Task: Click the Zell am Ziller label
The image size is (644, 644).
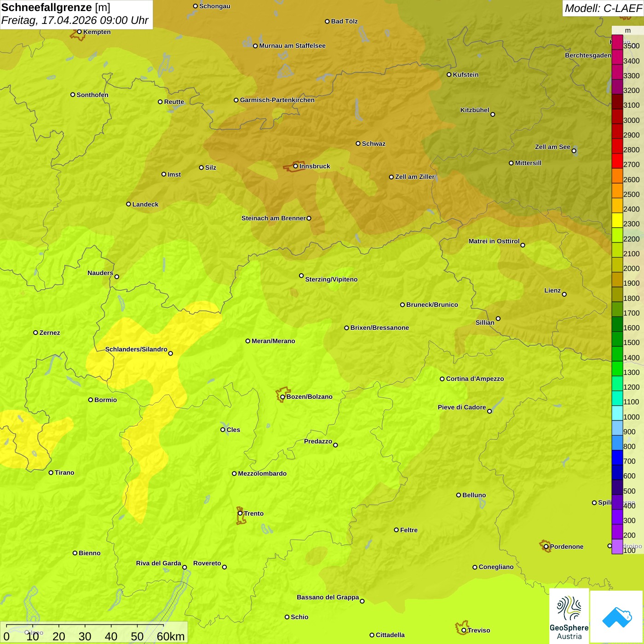Action: 415,177
